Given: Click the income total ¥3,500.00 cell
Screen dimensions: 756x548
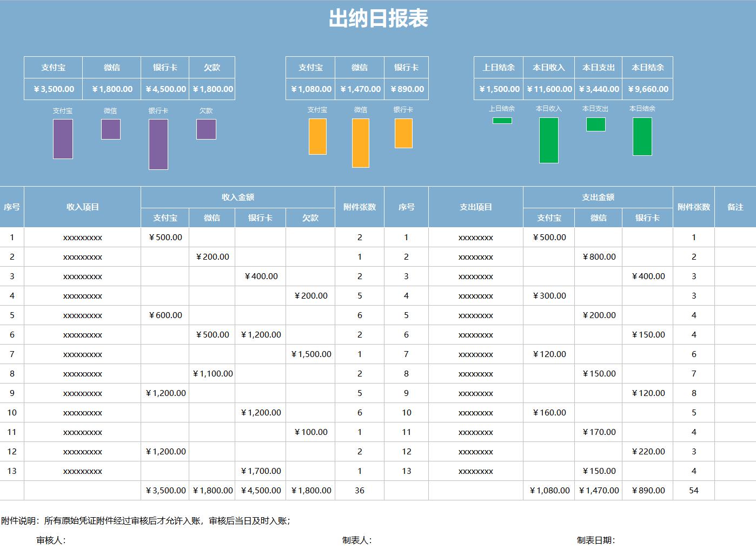Looking at the screenshot, I should (165, 491).
